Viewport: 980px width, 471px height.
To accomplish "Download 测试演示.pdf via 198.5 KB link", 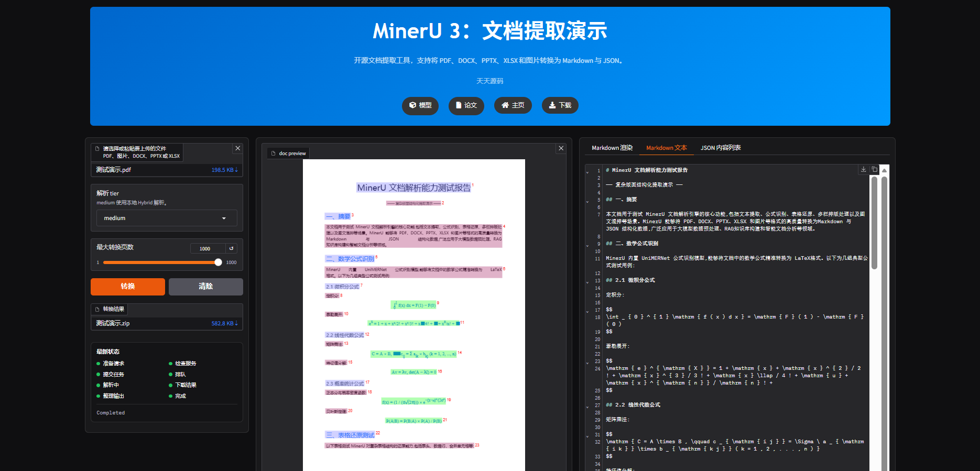I will (224, 170).
